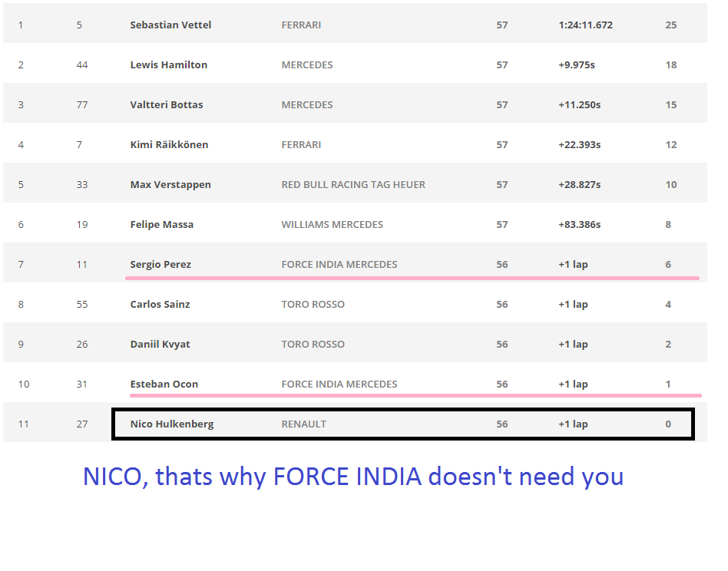Click 18 points for Hamilton
The image size is (728, 571).
click(671, 65)
